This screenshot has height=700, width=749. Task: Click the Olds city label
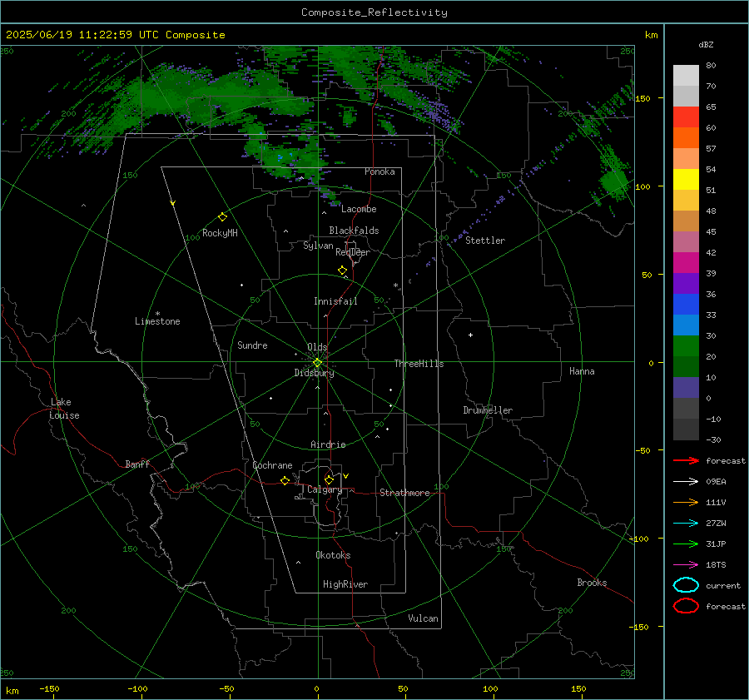317,347
